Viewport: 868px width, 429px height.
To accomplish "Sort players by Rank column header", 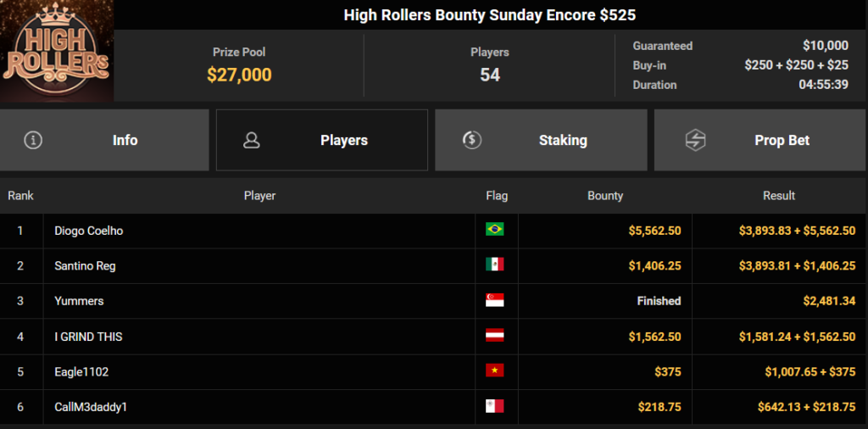I will pos(20,196).
